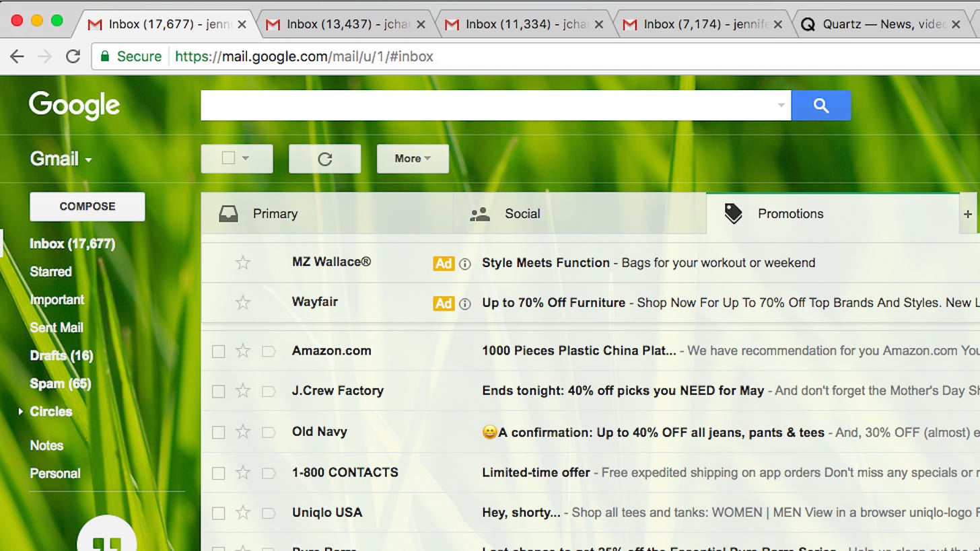Viewport: 980px width, 551px height.
Task: Select the Amazon.com email checkbox
Action: tap(218, 351)
